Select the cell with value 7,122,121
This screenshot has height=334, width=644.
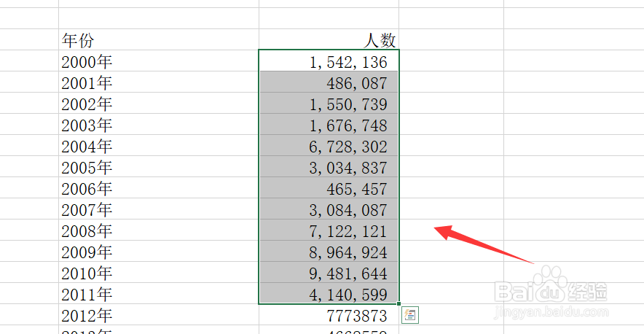329,230
